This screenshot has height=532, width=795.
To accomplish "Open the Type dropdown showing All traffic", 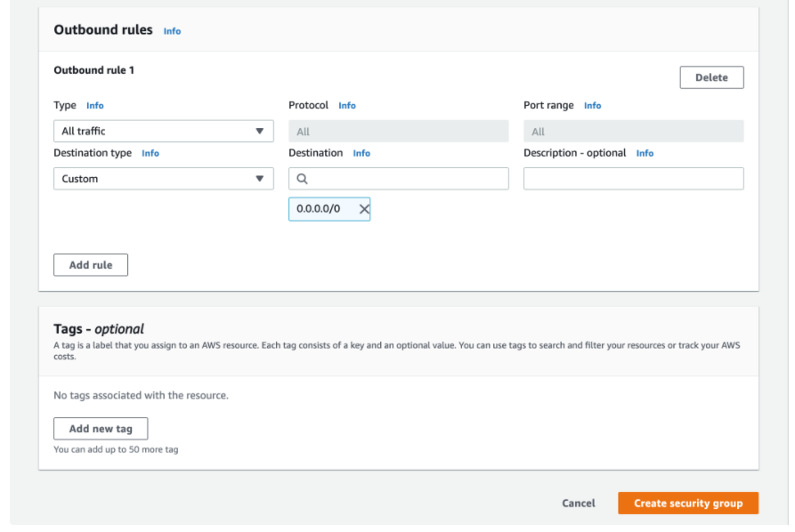I will [x=163, y=132].
